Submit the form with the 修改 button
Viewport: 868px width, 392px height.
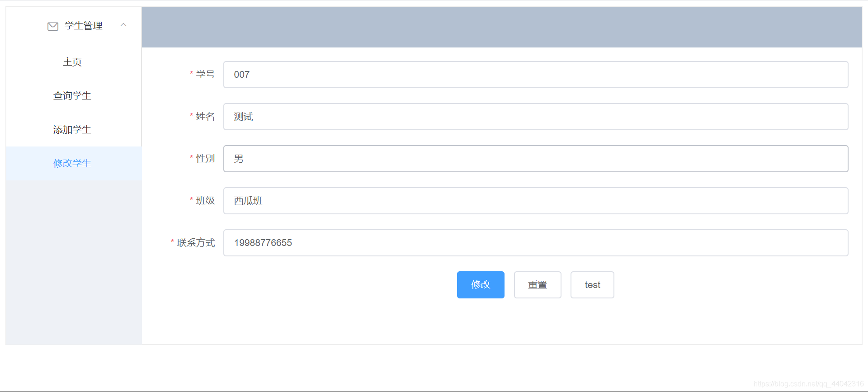(481, 285)
